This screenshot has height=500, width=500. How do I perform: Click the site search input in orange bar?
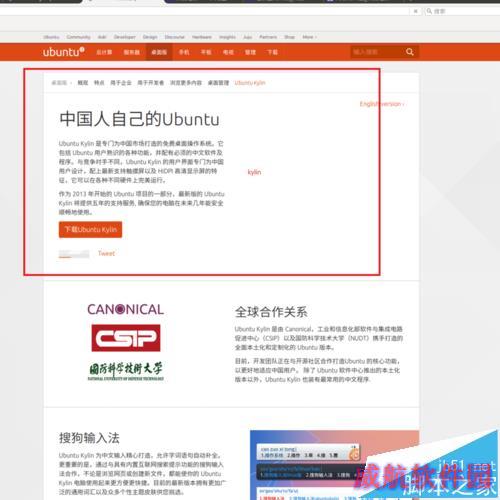tap(377, 52)
